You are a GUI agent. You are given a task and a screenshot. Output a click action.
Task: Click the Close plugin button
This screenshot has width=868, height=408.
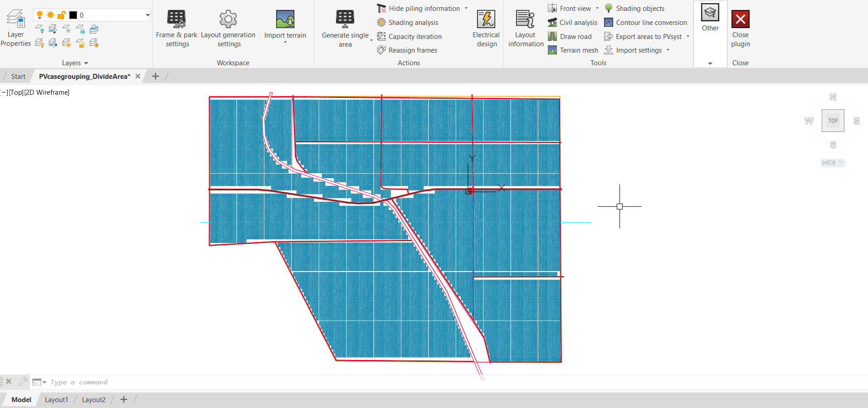click(740, 28)
